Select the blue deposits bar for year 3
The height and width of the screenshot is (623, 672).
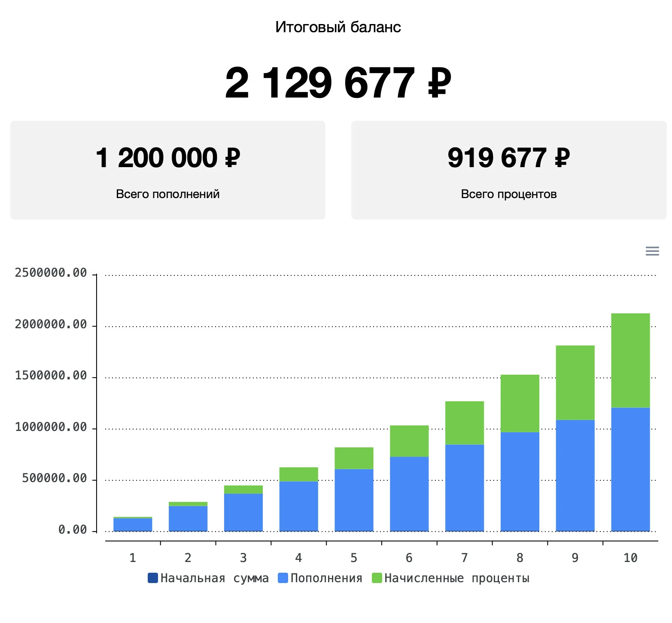[x=243, y=513]
